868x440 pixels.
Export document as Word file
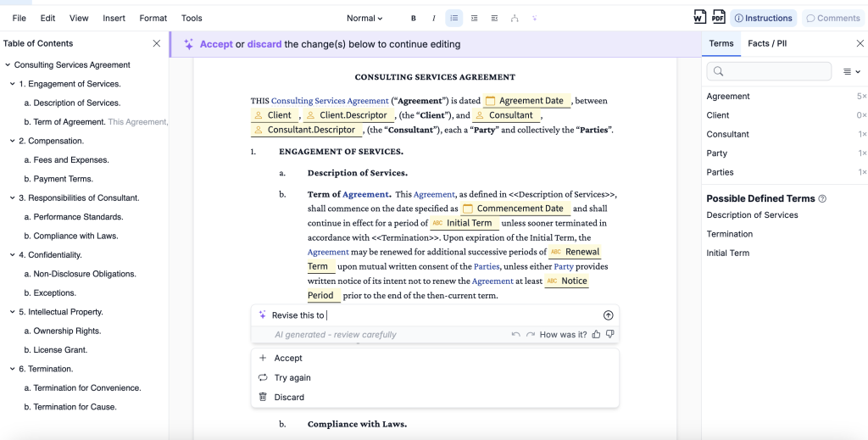699,18
